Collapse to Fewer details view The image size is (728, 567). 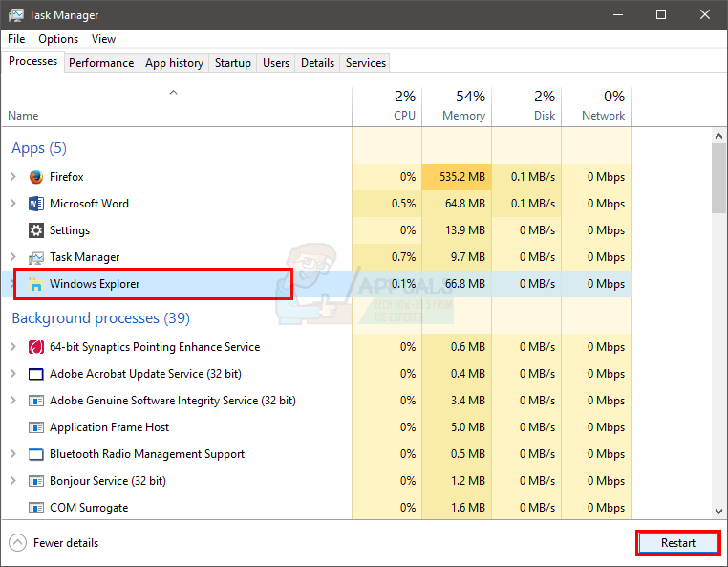point(54,543)
